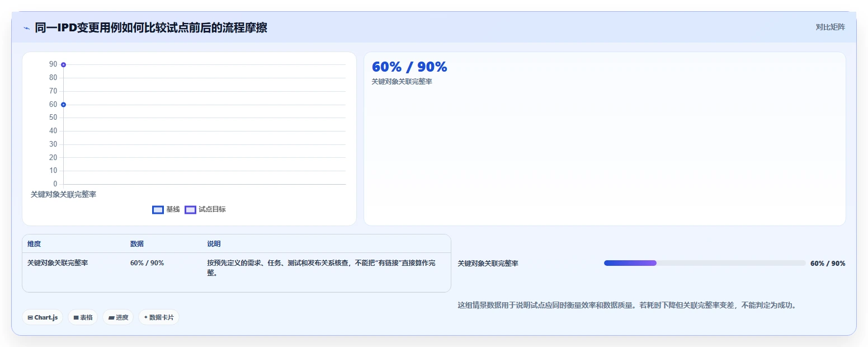
Task: Click the Chart.js tag chip
Action: (x=43, y=317)
